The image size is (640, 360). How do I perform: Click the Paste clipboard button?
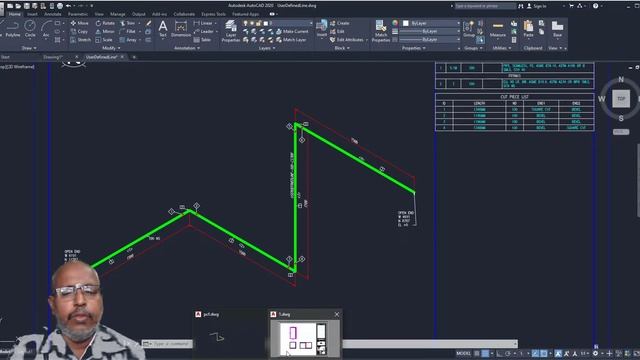[x=528, y=29]
